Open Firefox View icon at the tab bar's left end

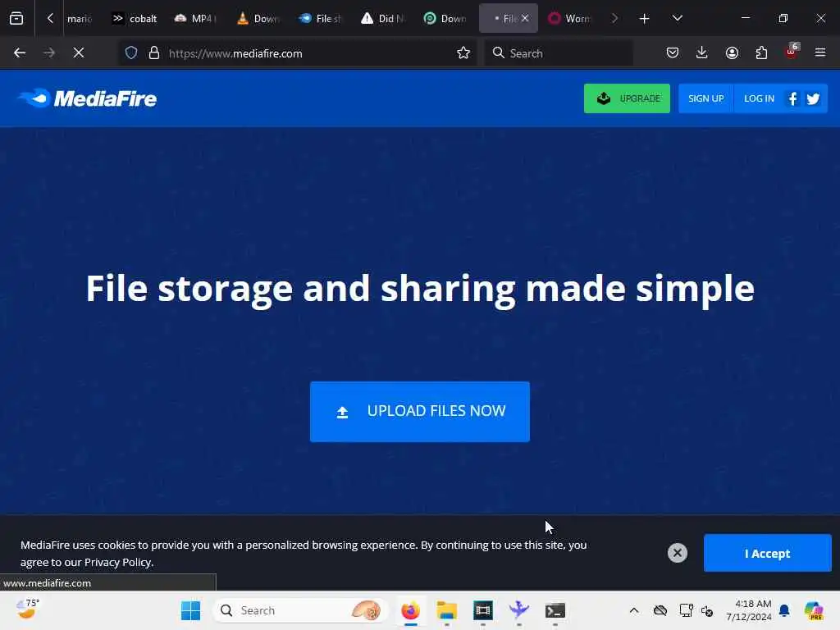pos(16,19)
